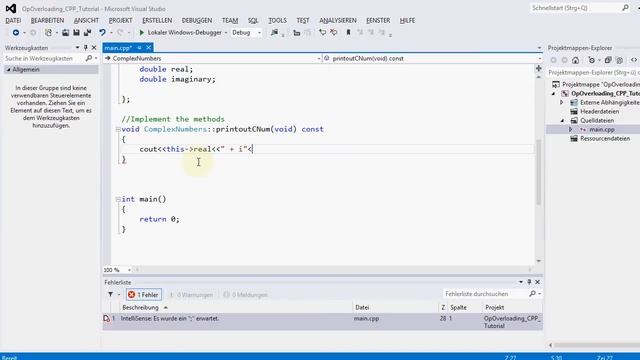Click the new project toolbar icon

coord(48,33)
